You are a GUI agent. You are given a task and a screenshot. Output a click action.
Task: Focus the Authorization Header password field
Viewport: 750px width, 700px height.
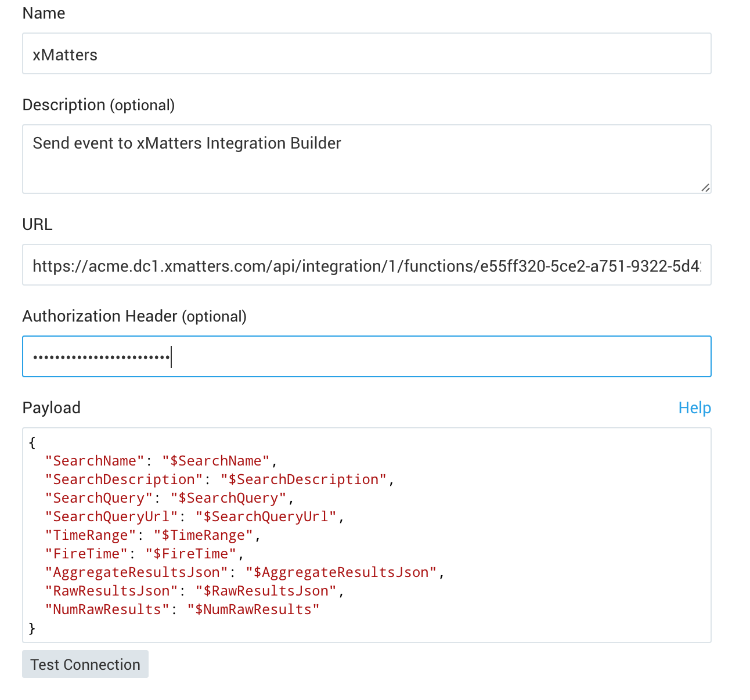(367, 356)
